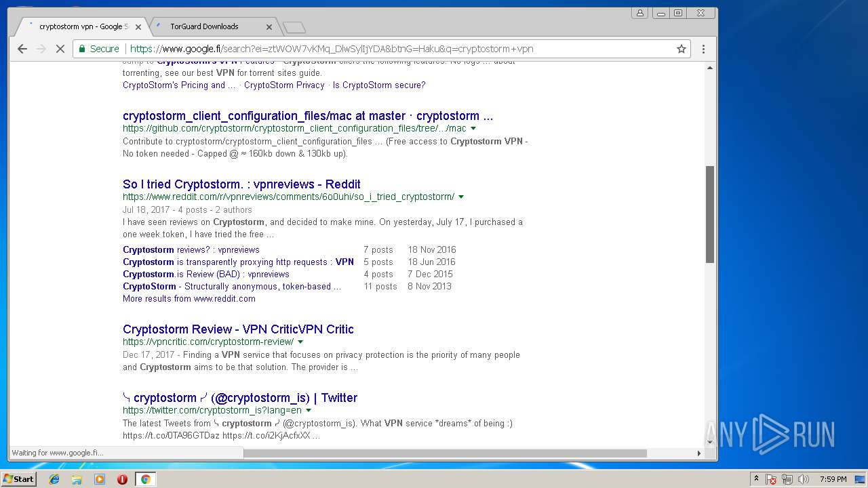
Task: Stop loading the page
Action: (x=60, y=49)
